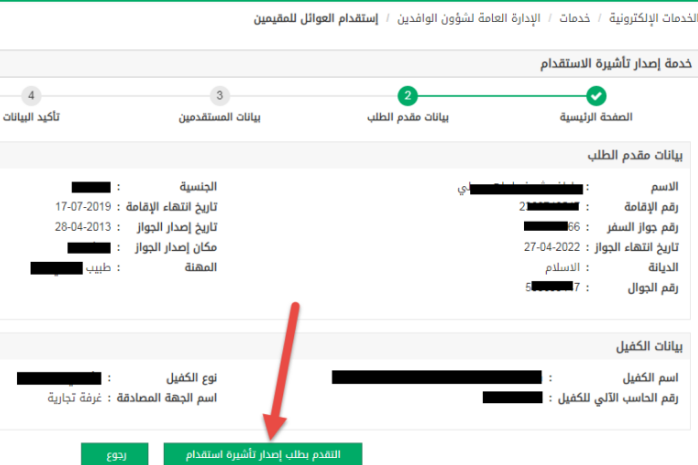Click التقدم بطلب إصدار تأشيرة استقدام button

click(x=263, y=454)
